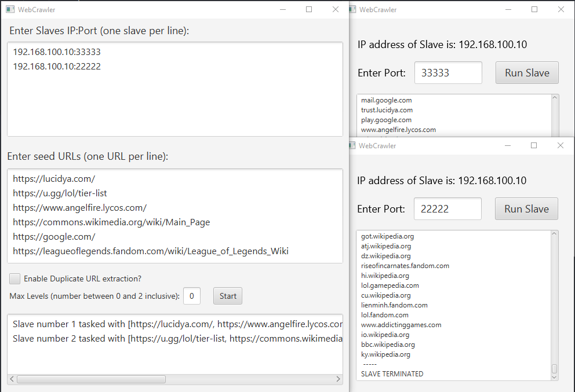Focus the port field containing 33333
The height and width of the screenshot is (392, 575).
(448, 73)
